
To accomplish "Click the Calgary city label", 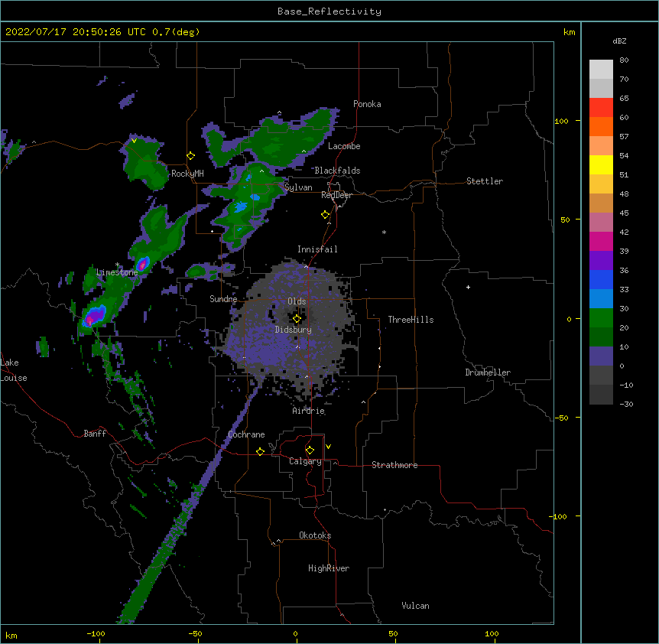I will coord(305,461).
